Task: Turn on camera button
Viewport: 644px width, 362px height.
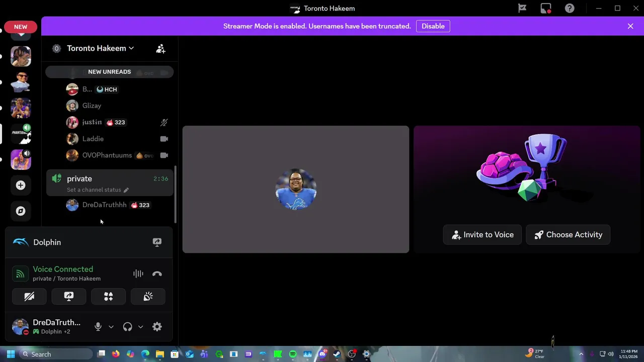Action: (x=29, y=297)
